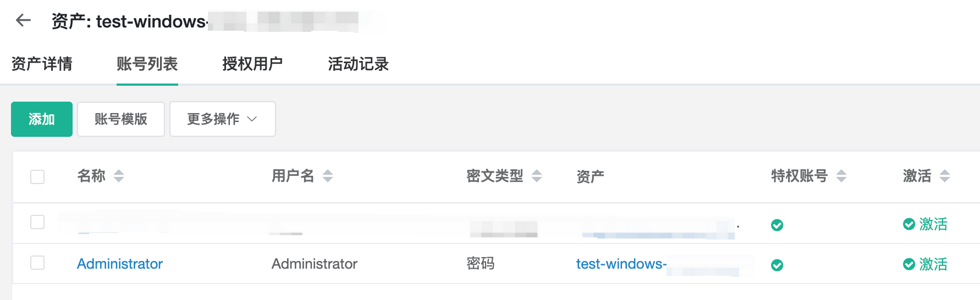This screenshot has width=980, height=300.
Task: Expand the 更多操作 dropdown
Action: pos(223,119)
